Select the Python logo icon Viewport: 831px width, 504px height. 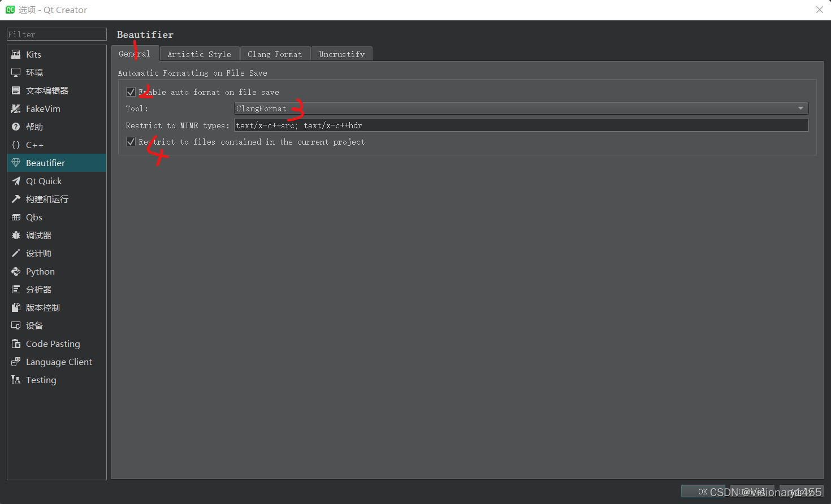[x=16, y=271]
